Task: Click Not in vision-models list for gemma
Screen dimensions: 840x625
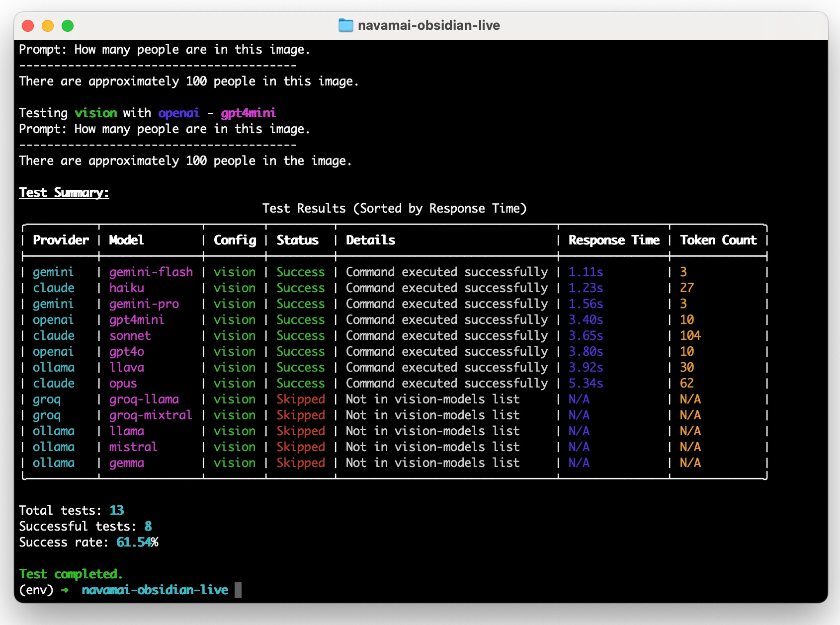Action: pyautogui.click(x=433, y=463)
